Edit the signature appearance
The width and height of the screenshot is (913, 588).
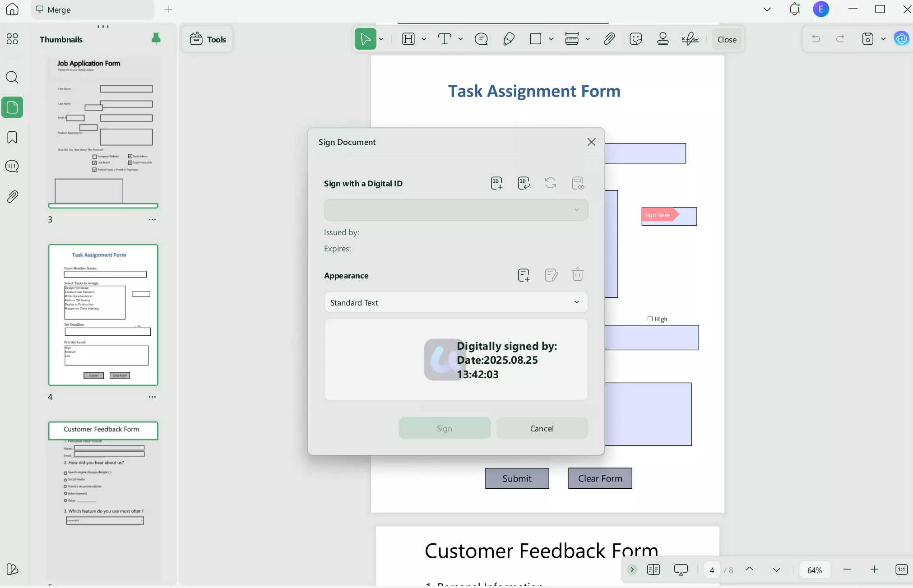coord(551,275)
